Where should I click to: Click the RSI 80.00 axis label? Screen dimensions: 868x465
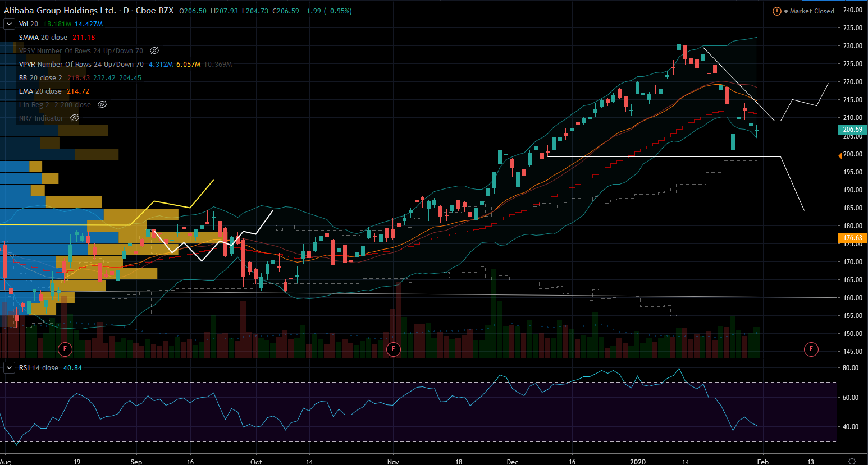pos(851,368)
